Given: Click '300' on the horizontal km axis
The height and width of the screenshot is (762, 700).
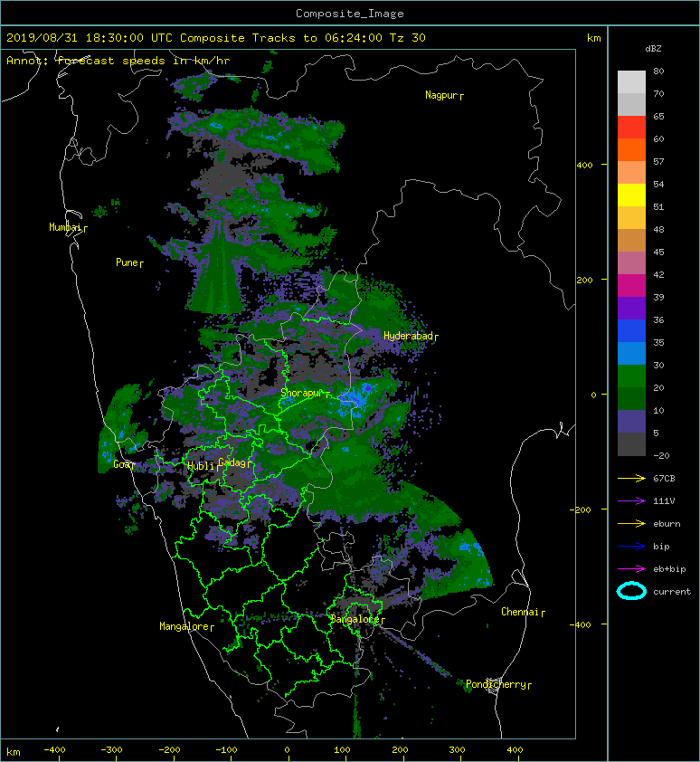Looking at the screenshot, I should 457,750.
